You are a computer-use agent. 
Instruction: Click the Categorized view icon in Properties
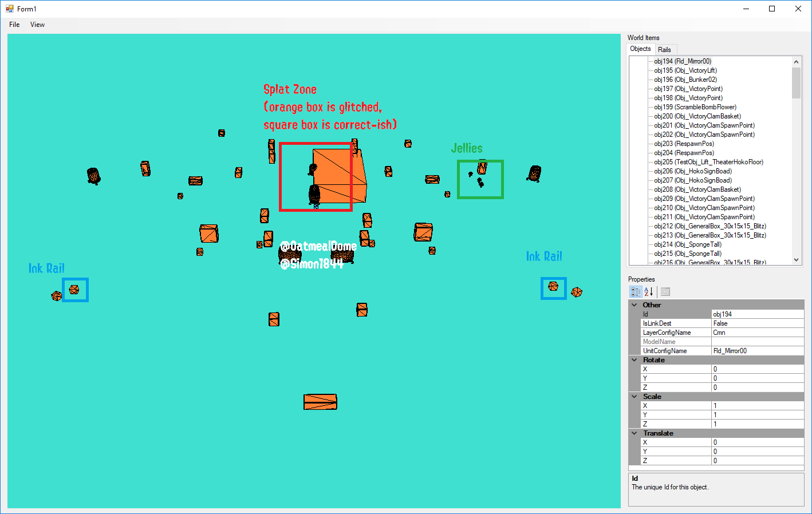tap(636, 292)
